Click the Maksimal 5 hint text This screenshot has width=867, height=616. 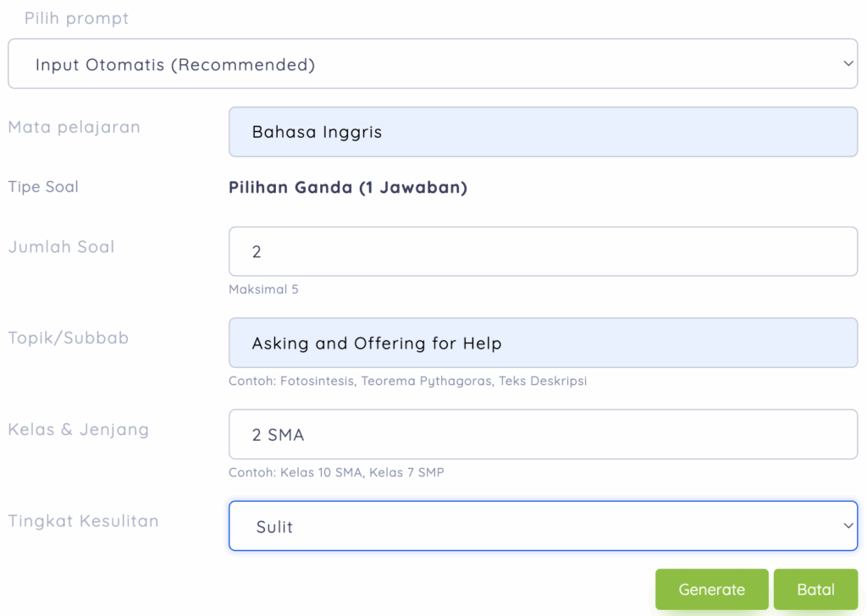tap(263, 289)
